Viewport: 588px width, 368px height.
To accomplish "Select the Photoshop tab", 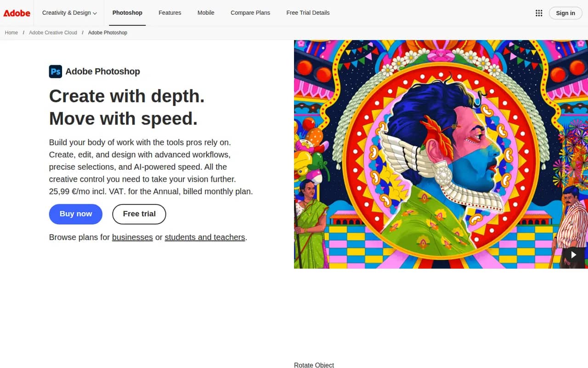I will click(x=127, y=13).
